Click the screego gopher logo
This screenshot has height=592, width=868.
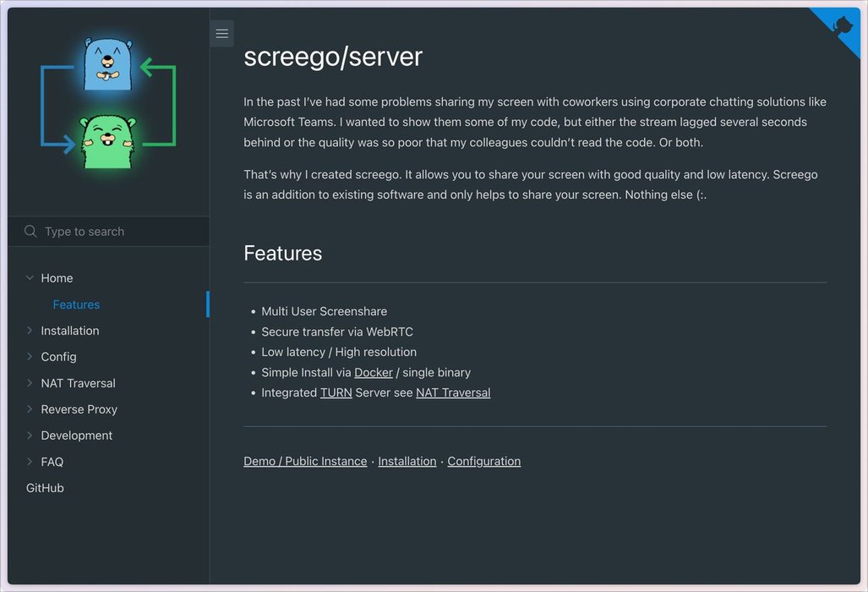pyautogui.click(x=108, y=104)
